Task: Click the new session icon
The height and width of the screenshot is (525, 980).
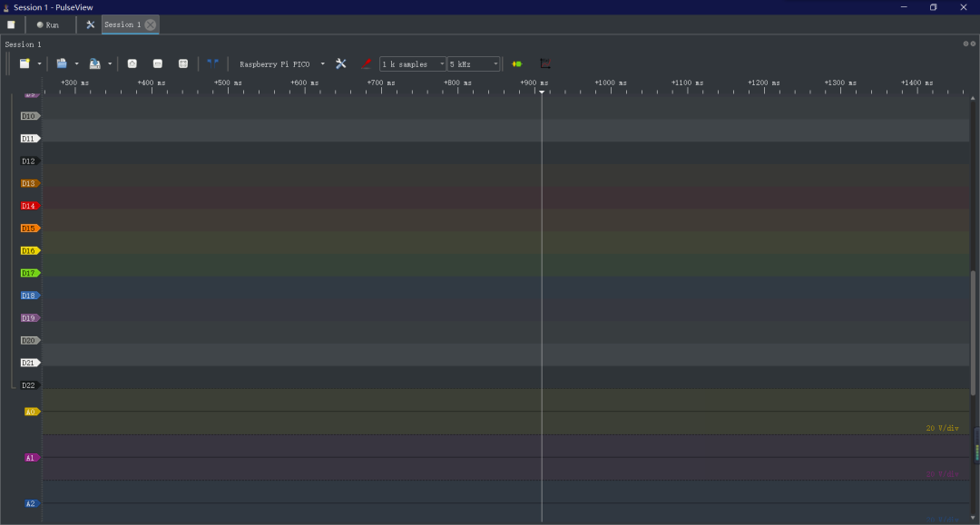Action: coord(24,63)
